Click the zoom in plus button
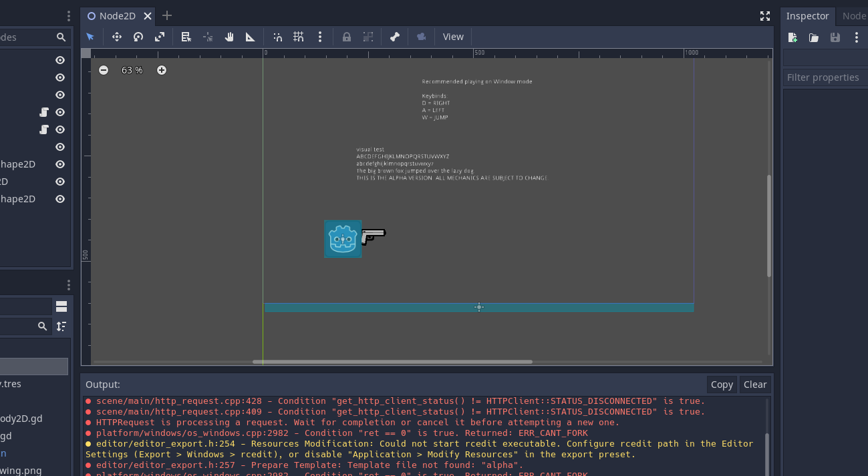This screenshot has width=868, height=476. pos(162,70)
